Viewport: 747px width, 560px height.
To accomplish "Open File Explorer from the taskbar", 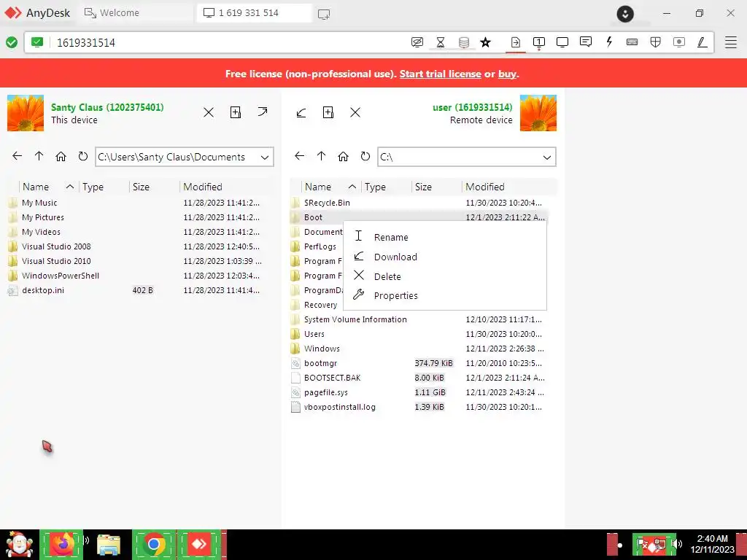I will coord(108,545).
